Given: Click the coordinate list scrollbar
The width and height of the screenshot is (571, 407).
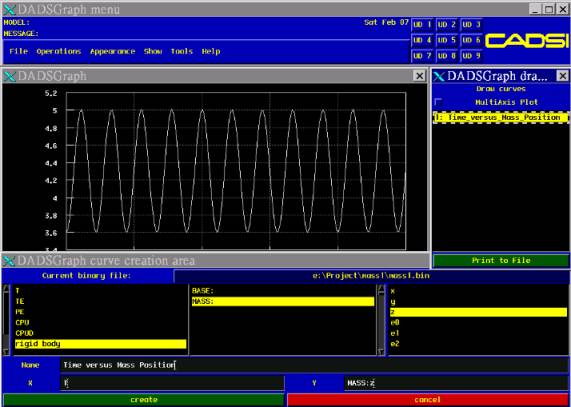Looking at the screenshot, I should 381,320.
